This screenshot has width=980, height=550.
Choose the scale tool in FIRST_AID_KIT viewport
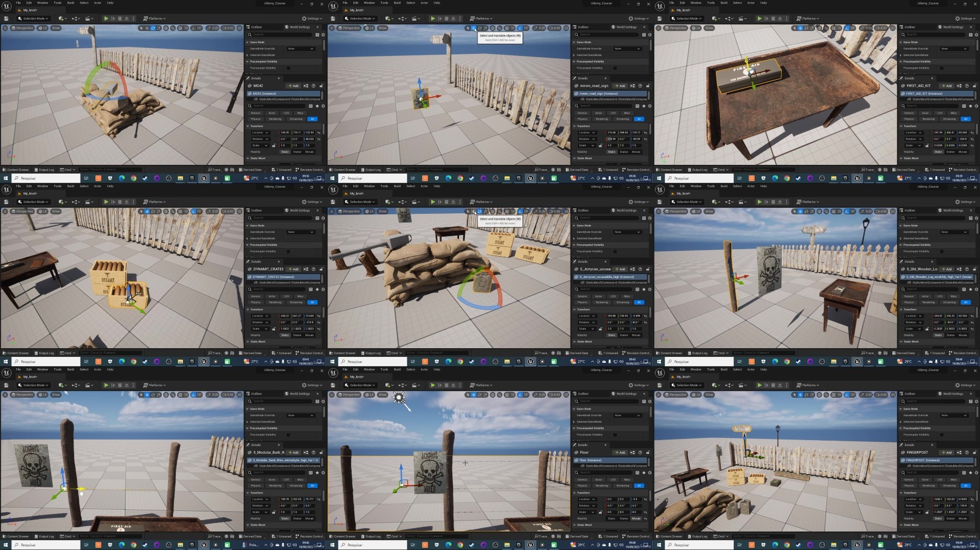click(812, 28)
